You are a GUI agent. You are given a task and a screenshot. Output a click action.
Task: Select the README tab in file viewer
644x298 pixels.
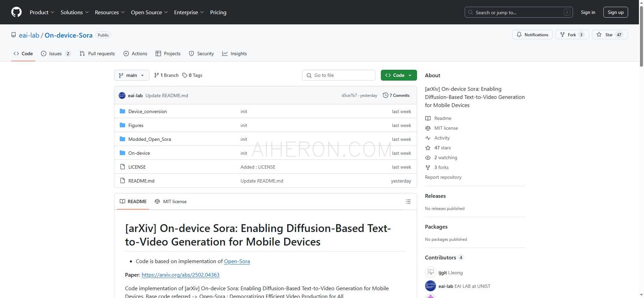point(133,201)
